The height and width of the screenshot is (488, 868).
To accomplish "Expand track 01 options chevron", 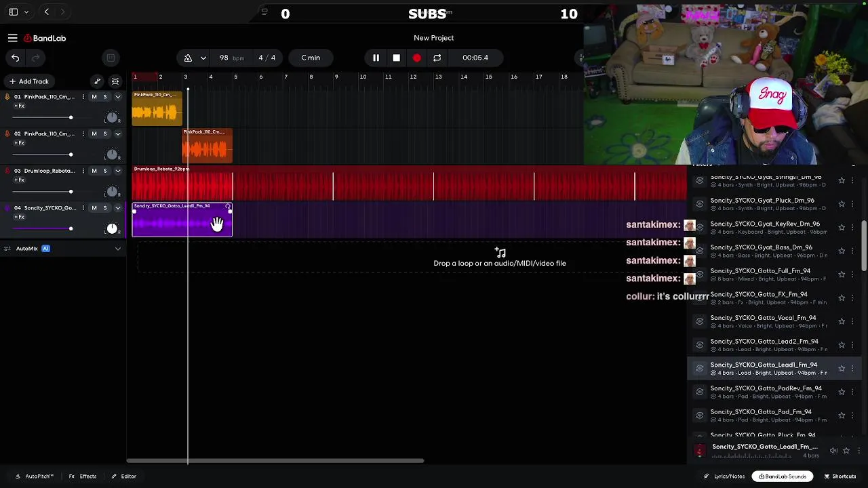I will click(x=117, y=97).
